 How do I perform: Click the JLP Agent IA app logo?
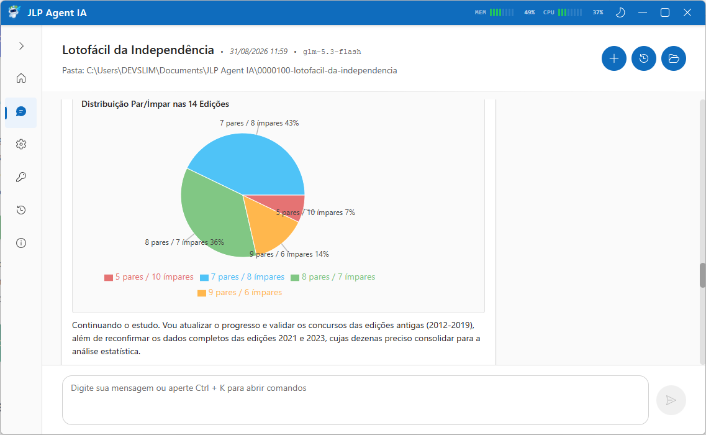pyautogui.click(x=14, y=12)
